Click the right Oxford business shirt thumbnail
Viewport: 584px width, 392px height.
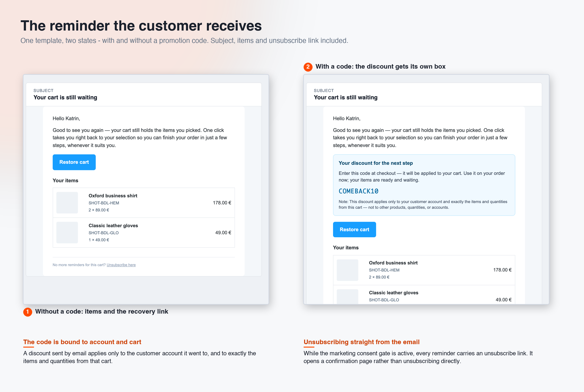tap(347, 270)
